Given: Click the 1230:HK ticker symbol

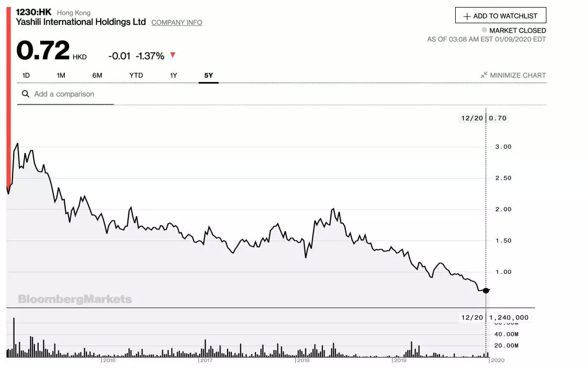Looking at the screenshot, I should tap(33, 12).
